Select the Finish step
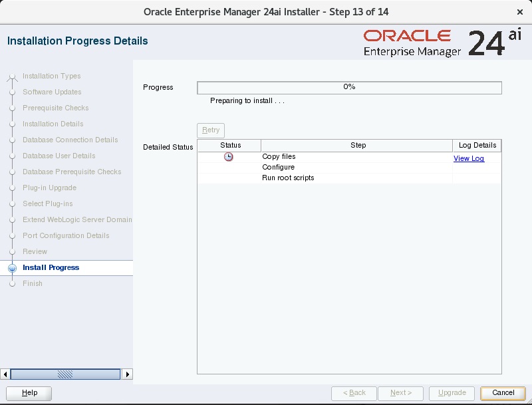This screenshot has height=405, width=532. coord(33,283)
